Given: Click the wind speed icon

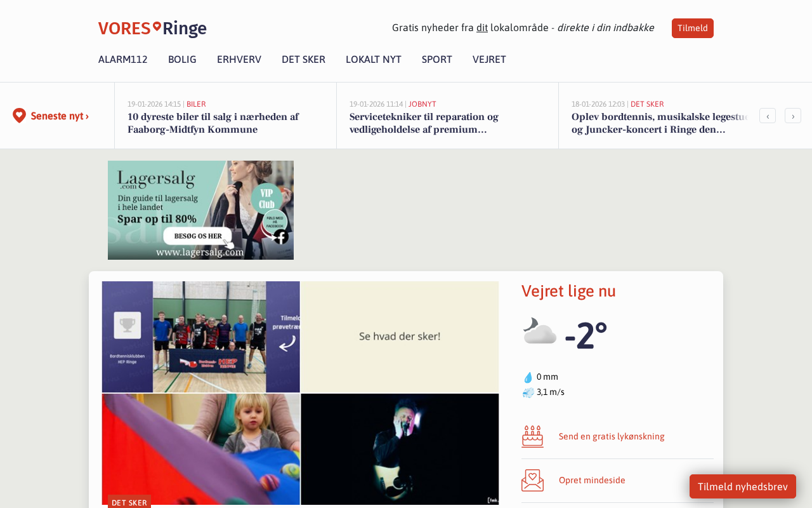Looking at the screenshot, I should [x=528, y=392].
